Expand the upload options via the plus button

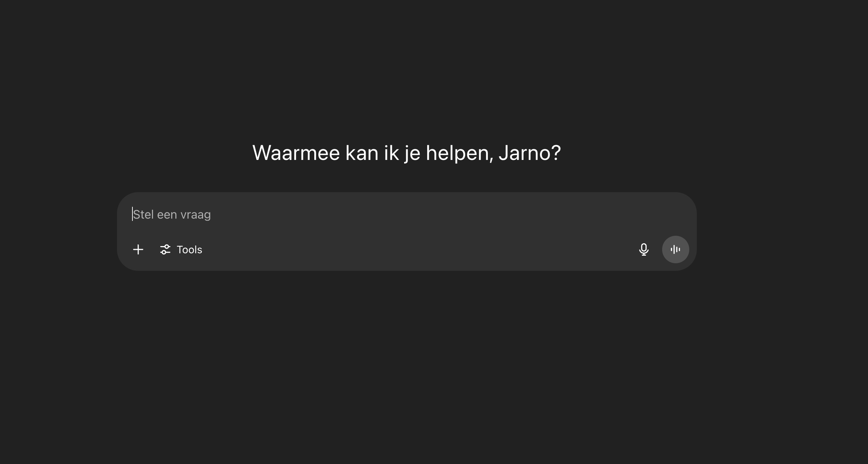pos(138,250)
